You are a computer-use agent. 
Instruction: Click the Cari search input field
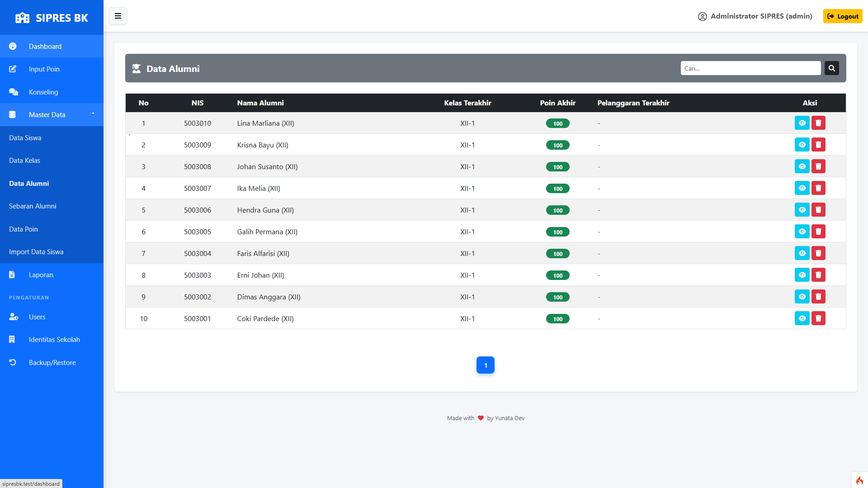pos(750,68)
